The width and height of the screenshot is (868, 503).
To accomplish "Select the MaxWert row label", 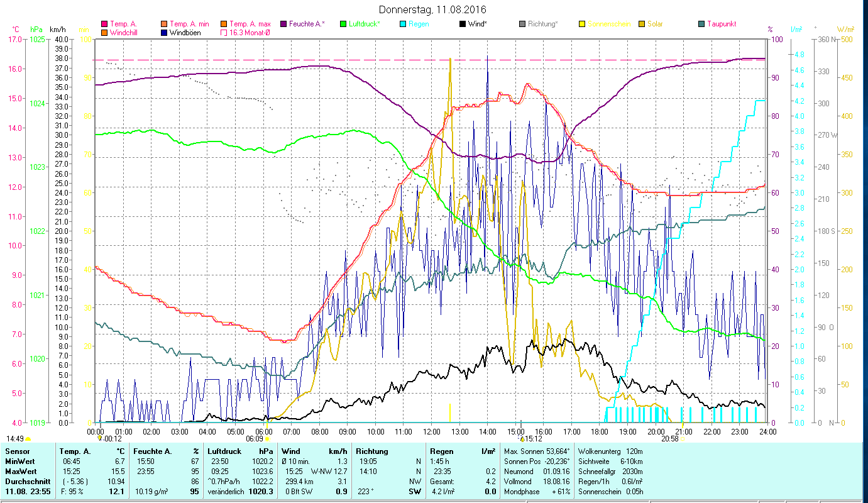I will [21, 471].
